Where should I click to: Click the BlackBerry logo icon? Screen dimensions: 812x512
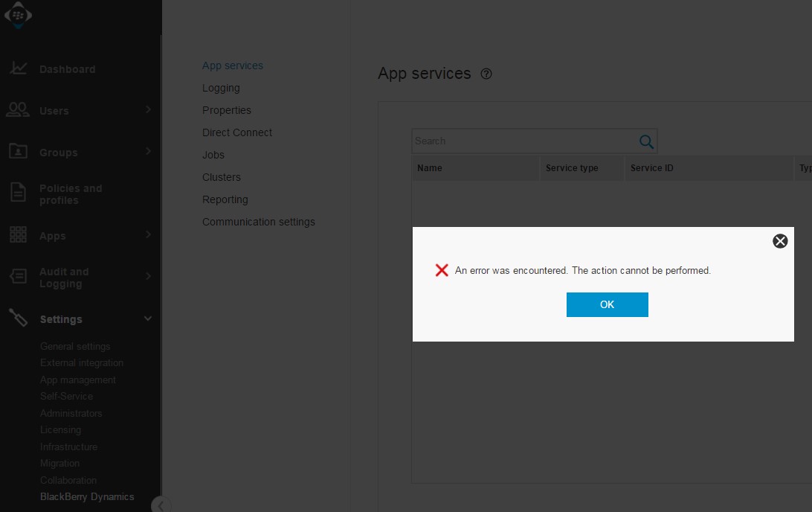18,15
